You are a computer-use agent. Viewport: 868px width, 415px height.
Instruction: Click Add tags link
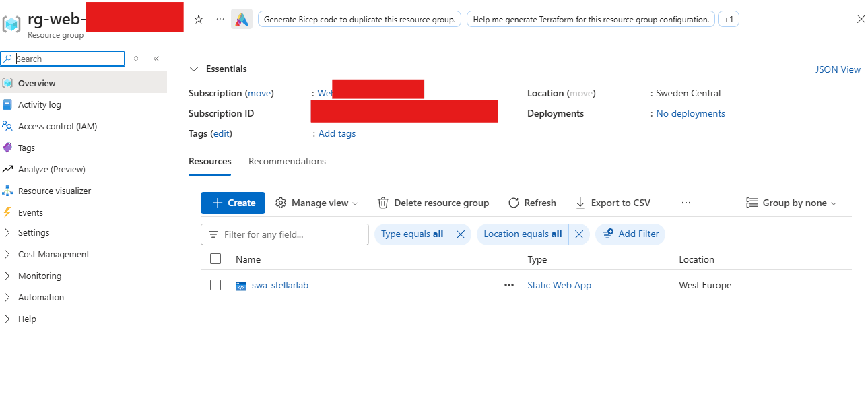click(x=337, y=133)
